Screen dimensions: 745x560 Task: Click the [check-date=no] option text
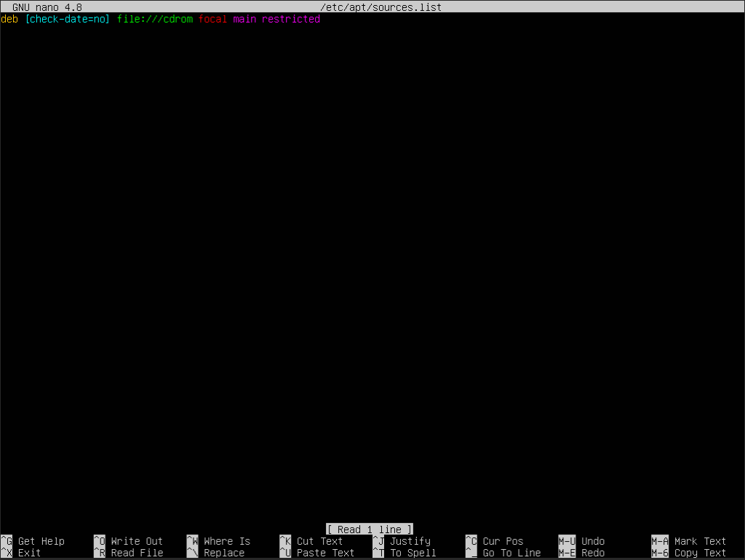point(68,19)
